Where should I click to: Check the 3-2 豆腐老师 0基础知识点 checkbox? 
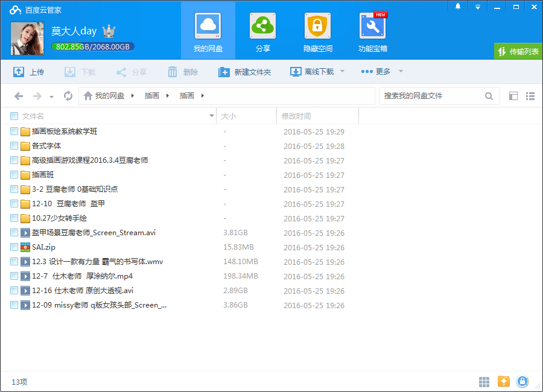14,189
